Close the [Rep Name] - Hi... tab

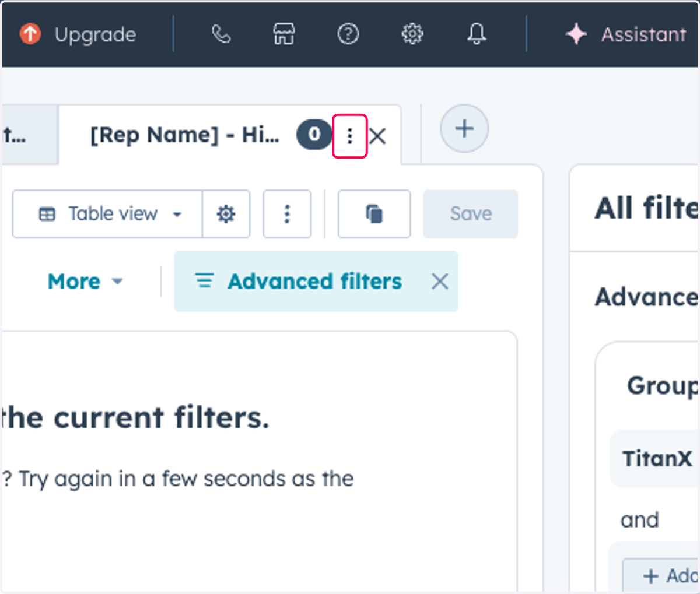click(x=378, y=136)
